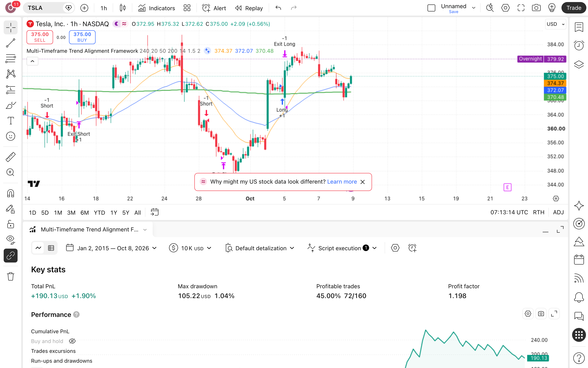Image resolution: width=588 pixels, height=368 pixels.
Task: Switch to the table list view tab
Action: [51, 248]
